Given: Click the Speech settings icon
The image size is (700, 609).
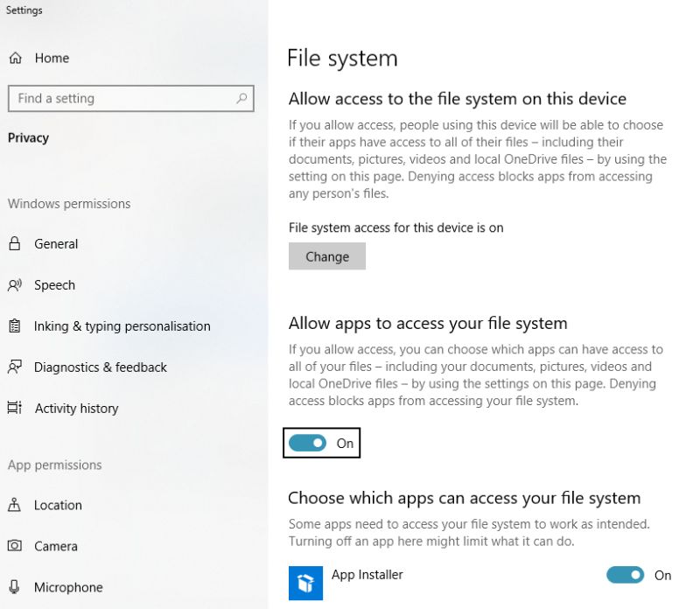Looking at the screenshot, I should tap(15, 284).
